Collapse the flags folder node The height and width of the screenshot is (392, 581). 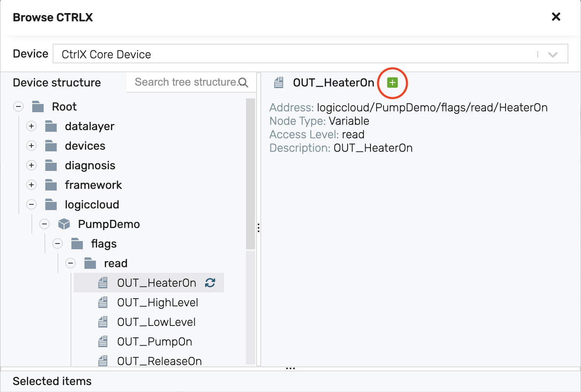point(58,244)
